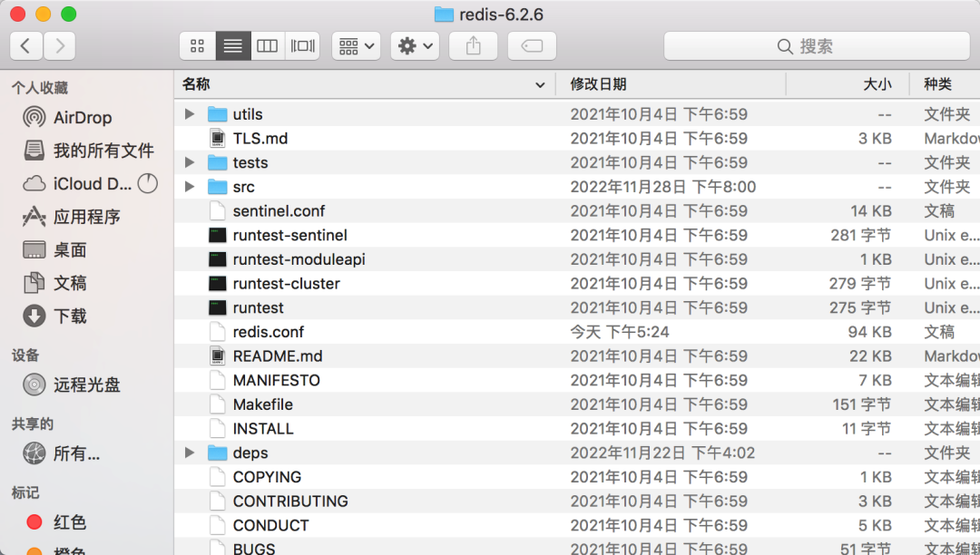This screenshot has height=555, width=980.
Task: Open the gear action menu
Action: pyautogui.click(x=415, y=46)
